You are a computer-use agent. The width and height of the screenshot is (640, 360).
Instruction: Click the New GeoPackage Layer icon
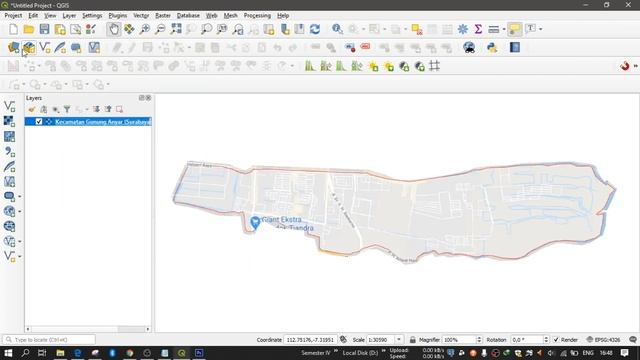click(29, 47)
